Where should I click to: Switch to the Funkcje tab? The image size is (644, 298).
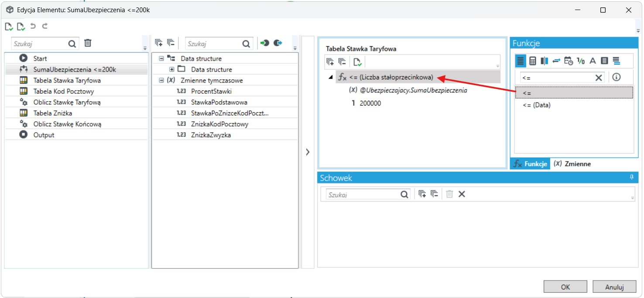tap(530, 164)
